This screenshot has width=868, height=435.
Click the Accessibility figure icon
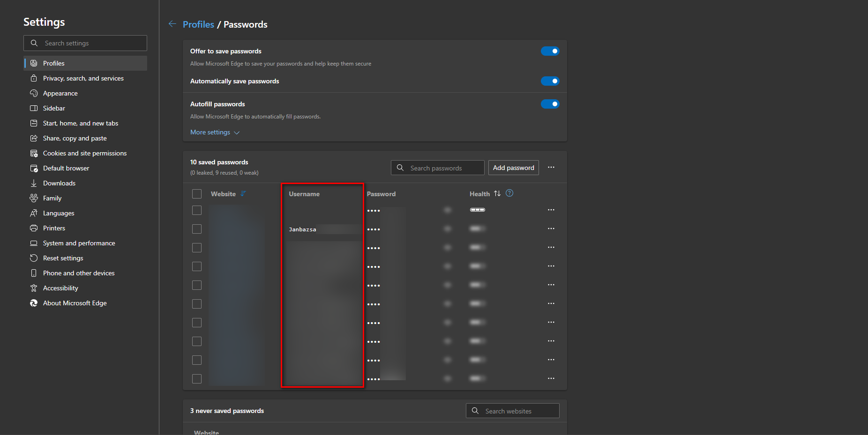click(x=34, y=288)
